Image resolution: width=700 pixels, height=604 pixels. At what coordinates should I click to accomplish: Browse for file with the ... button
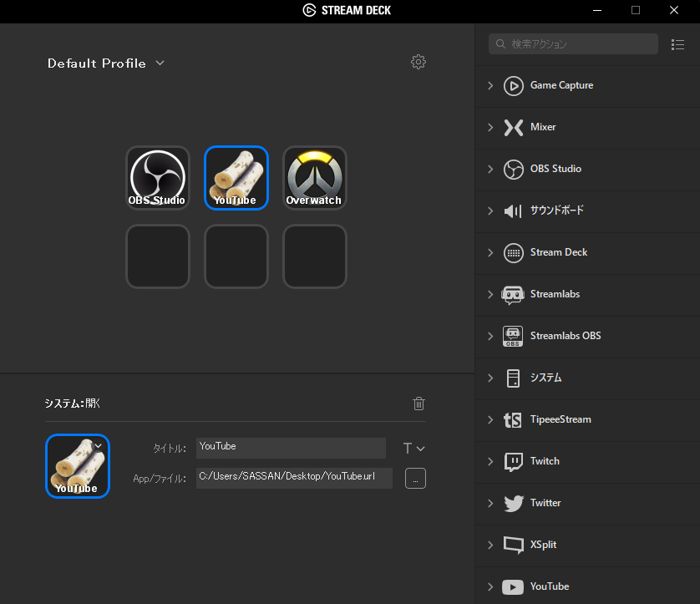415,479
